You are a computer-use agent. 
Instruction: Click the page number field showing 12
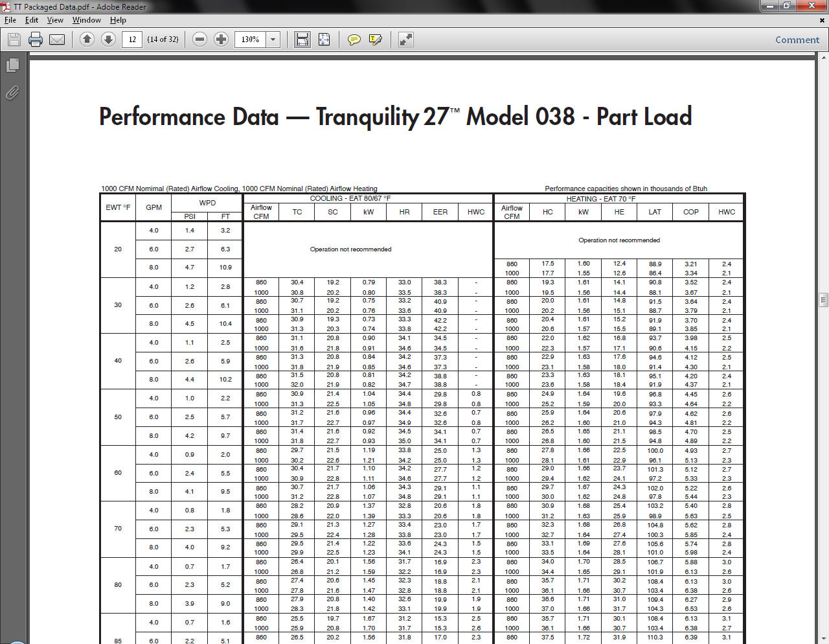pyautogui.click(x=132, y=40)
